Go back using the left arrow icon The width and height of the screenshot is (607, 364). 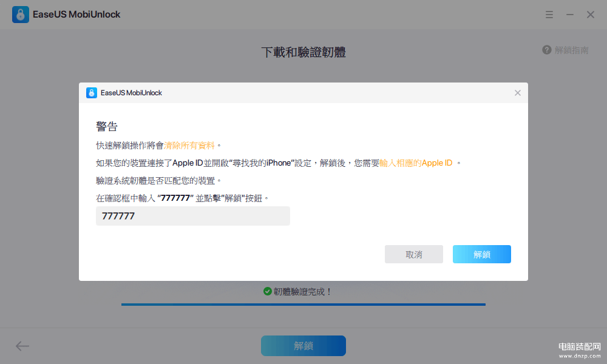point(22,346)
